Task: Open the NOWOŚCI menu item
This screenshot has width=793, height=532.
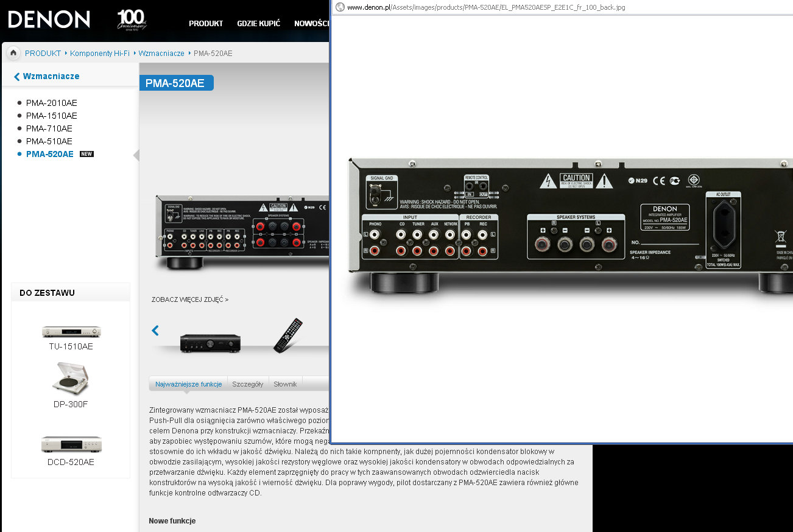Action: tap(311, 24)
